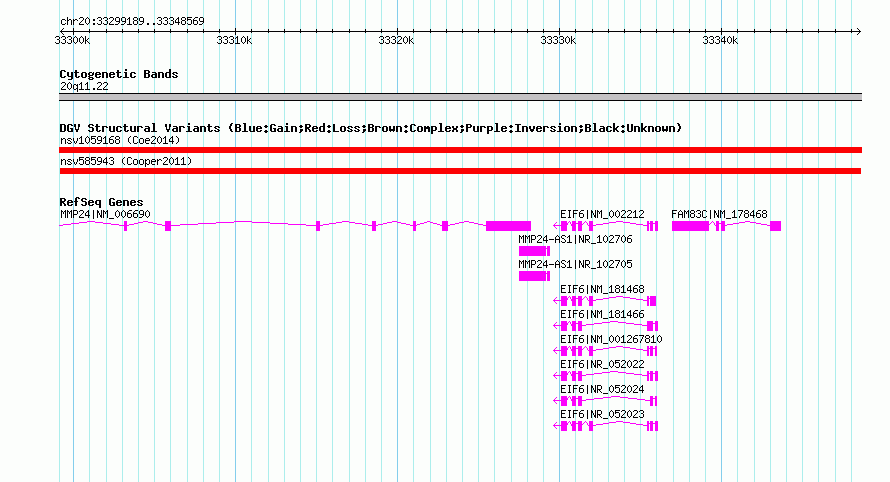Click the nsv585943 (Cooper2011) red loss bar
The image size is (890, 482).
pos(460,171)
